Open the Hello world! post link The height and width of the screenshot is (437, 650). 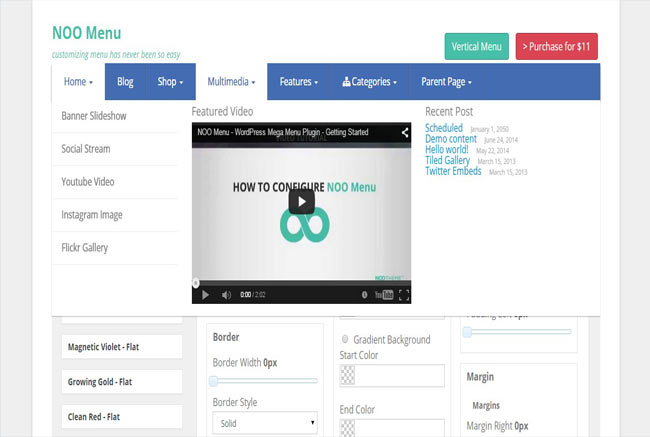coord(447,149)
